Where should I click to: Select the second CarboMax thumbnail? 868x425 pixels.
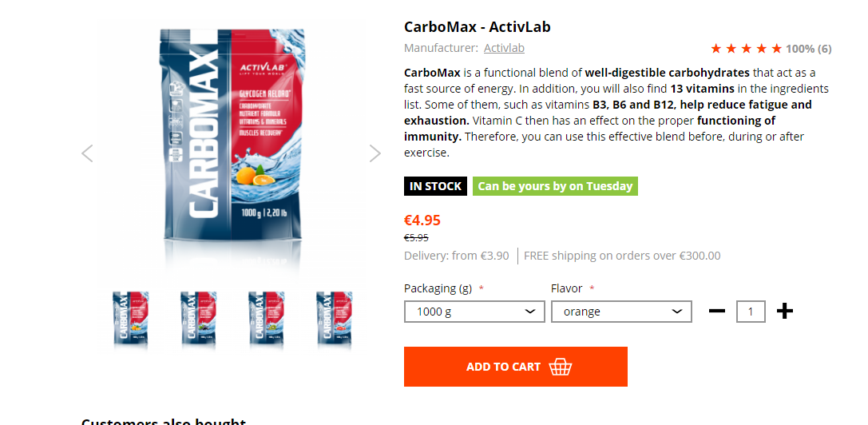click(x=198, y=320)
